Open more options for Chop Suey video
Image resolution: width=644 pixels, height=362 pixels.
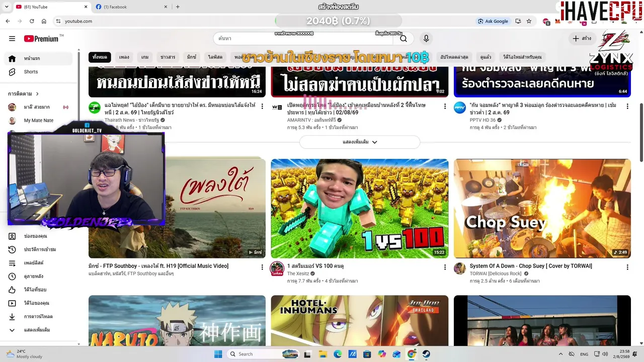(627, 267)
